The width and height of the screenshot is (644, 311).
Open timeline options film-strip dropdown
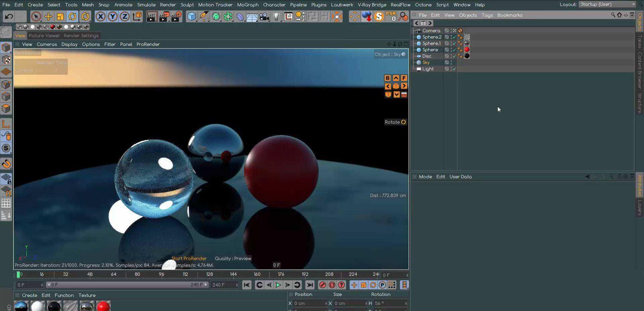pos(405,285)
